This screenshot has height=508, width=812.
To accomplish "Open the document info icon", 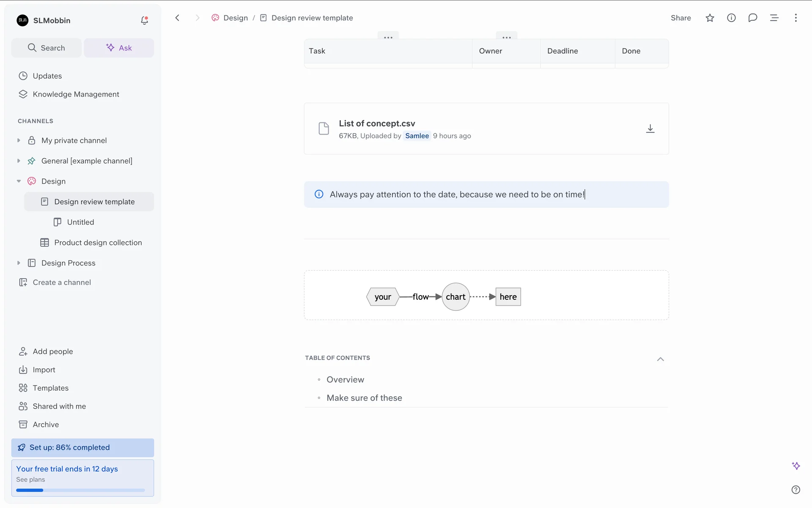I will (731, 18).
